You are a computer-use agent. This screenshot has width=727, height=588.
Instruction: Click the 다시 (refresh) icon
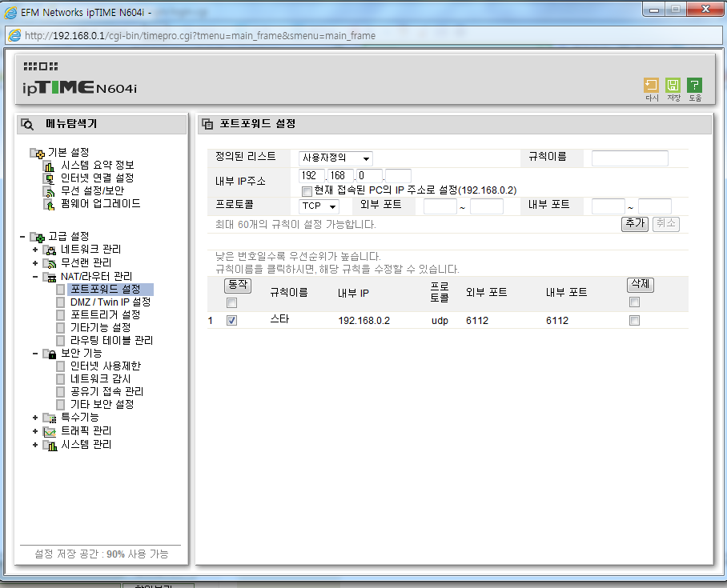651,86
